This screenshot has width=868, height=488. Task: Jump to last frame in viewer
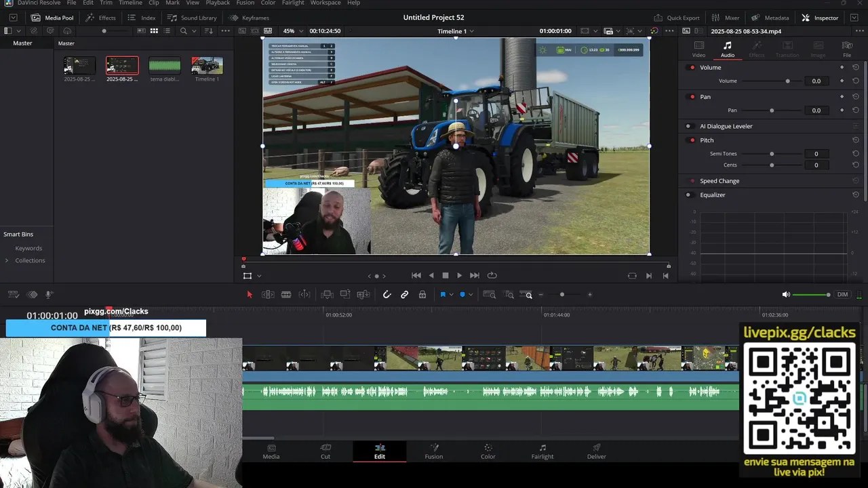[x=475, y=275]
